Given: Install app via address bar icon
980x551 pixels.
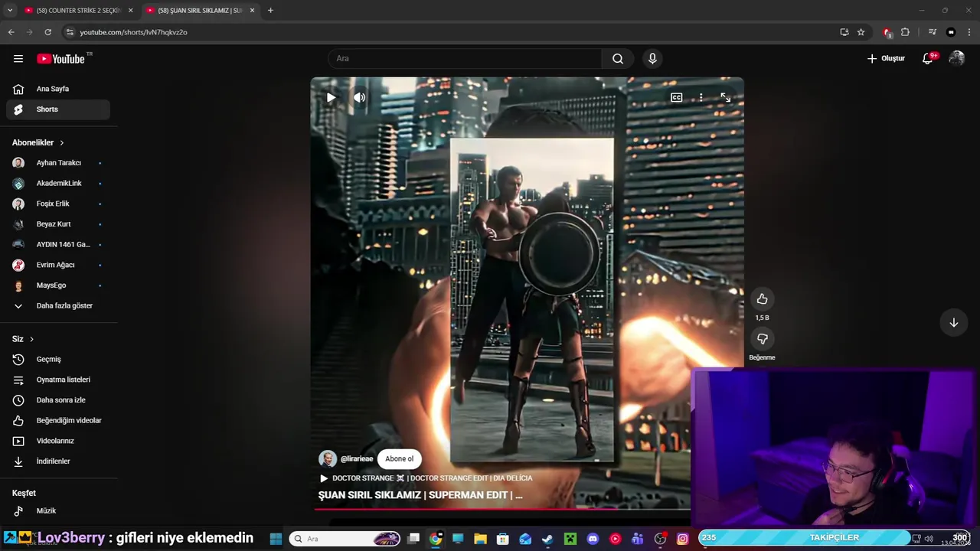Looking at the screenshot, I should 844,32.
